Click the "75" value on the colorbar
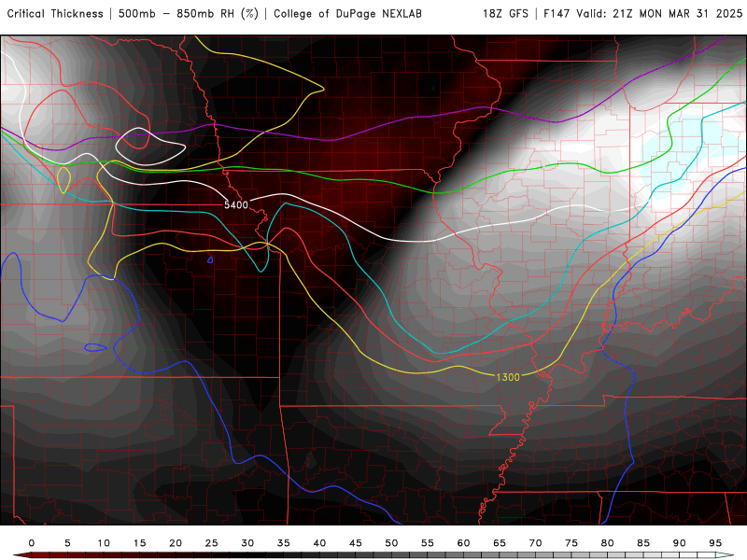 [571, 543]
